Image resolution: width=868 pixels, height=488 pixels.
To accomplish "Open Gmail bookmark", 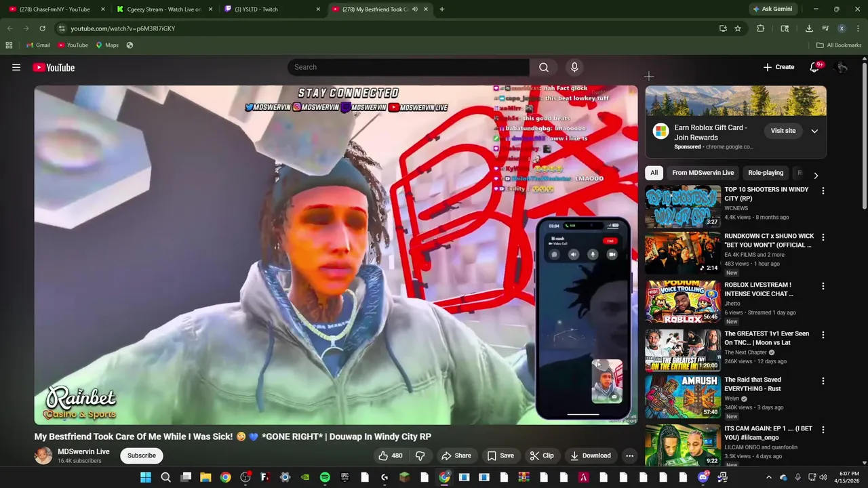I will coord(37,45).
